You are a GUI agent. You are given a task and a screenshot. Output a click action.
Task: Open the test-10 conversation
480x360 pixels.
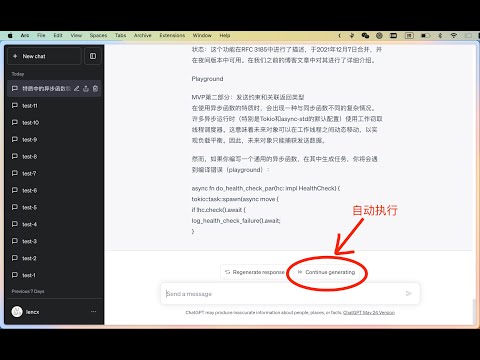[x=54, y=122]
